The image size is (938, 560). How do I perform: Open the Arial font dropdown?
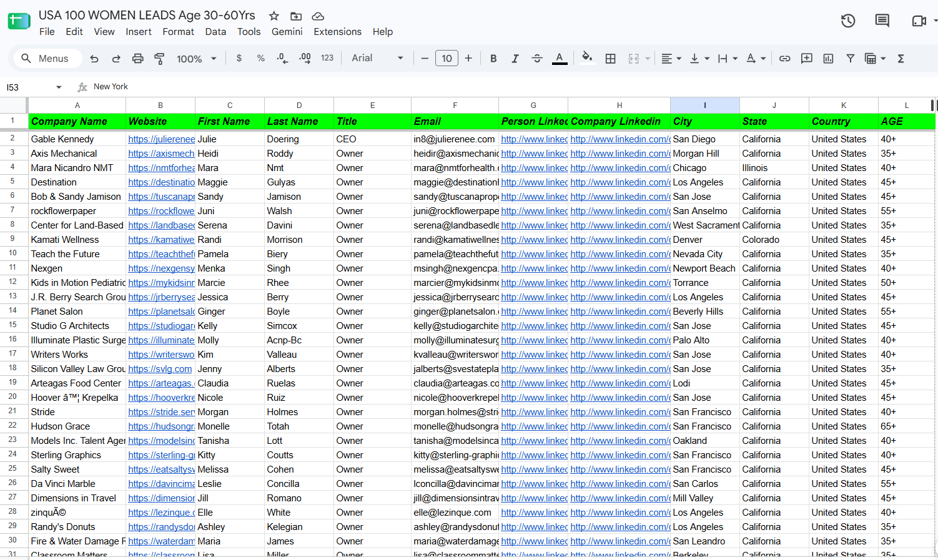point(377,58)
